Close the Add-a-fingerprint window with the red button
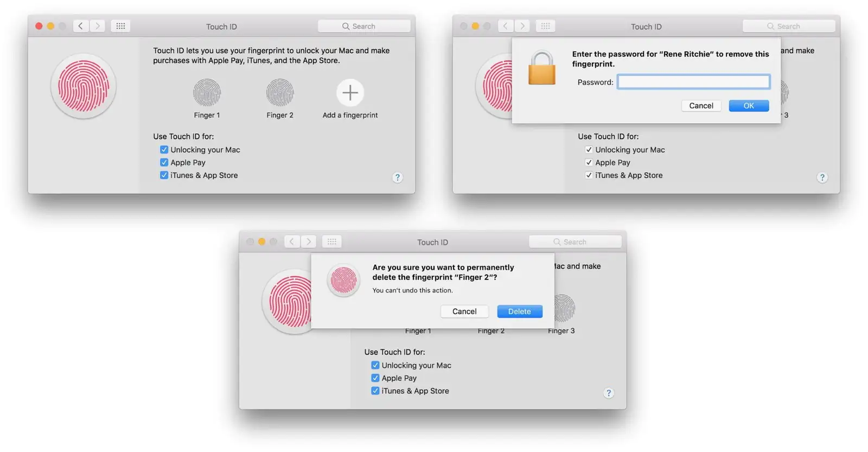 click(39, 26)
